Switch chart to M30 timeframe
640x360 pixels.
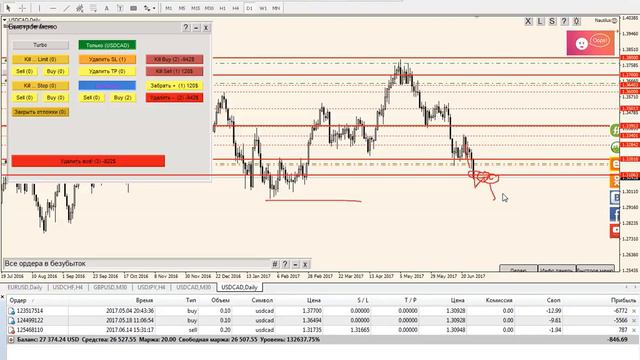209,8
